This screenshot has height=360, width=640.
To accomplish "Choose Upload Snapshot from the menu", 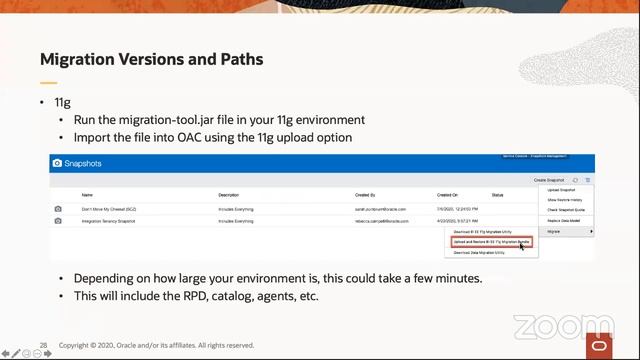I will pos(561,190).
